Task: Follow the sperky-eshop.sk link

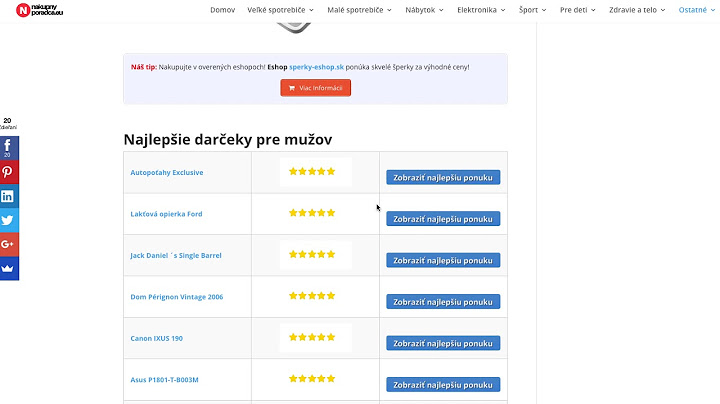Action: 316,67
